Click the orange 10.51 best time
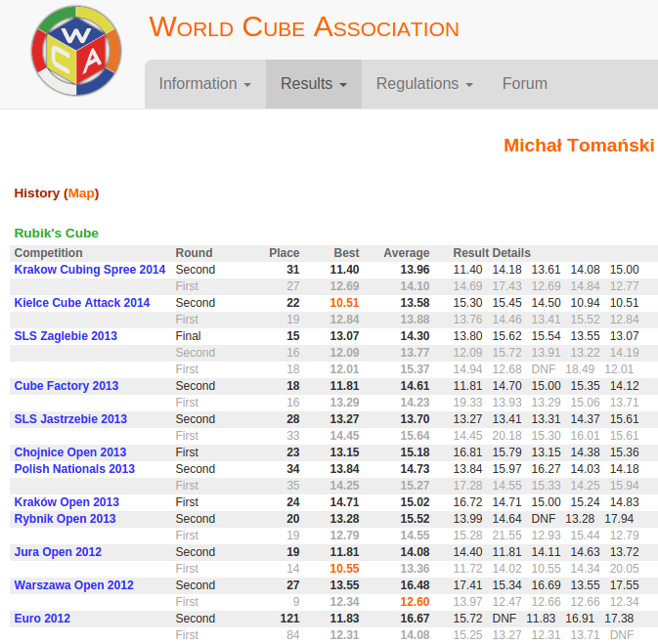Viewport: 658px width, 644px height. pyautogui.click(x=344, y=303)
